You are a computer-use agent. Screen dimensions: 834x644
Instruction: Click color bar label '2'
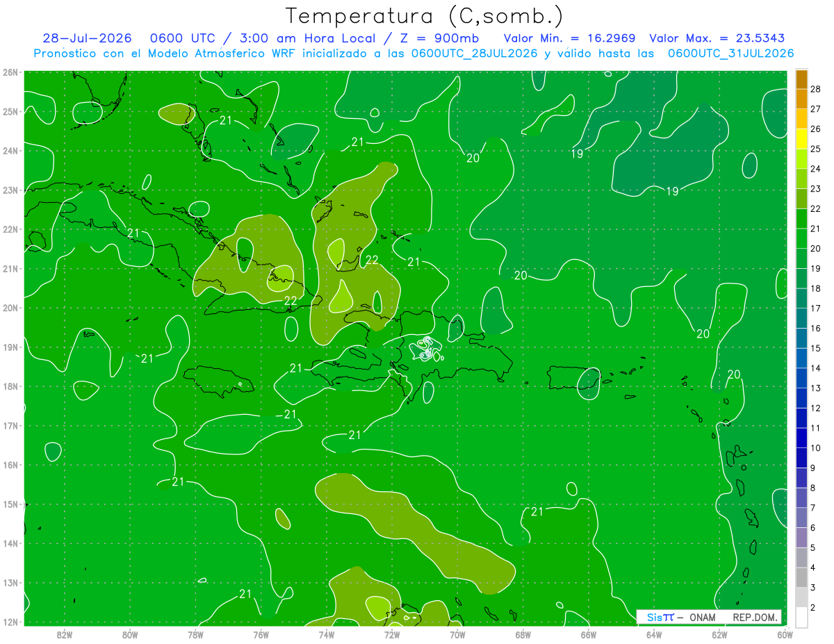813,608
